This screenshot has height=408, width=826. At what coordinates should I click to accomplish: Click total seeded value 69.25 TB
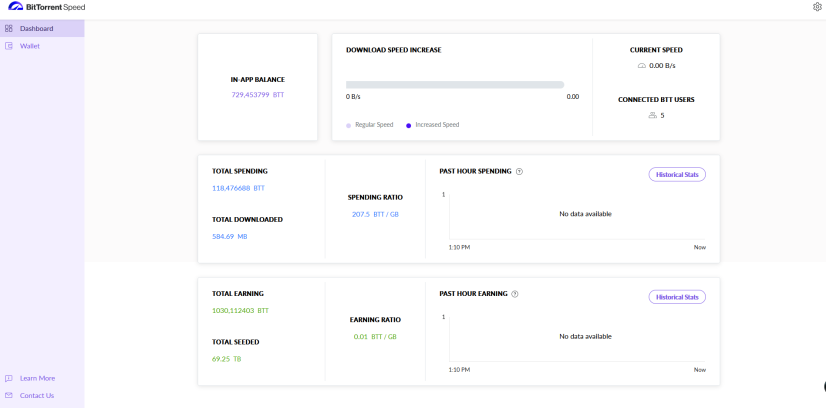pyautogui.click(x=227, y=359)
